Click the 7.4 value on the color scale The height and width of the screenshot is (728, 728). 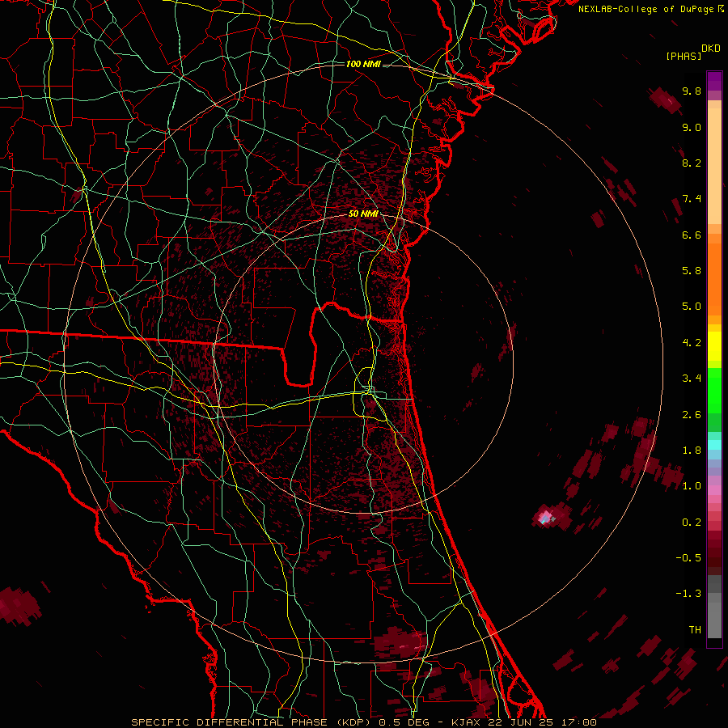click(x=692, y=199)
